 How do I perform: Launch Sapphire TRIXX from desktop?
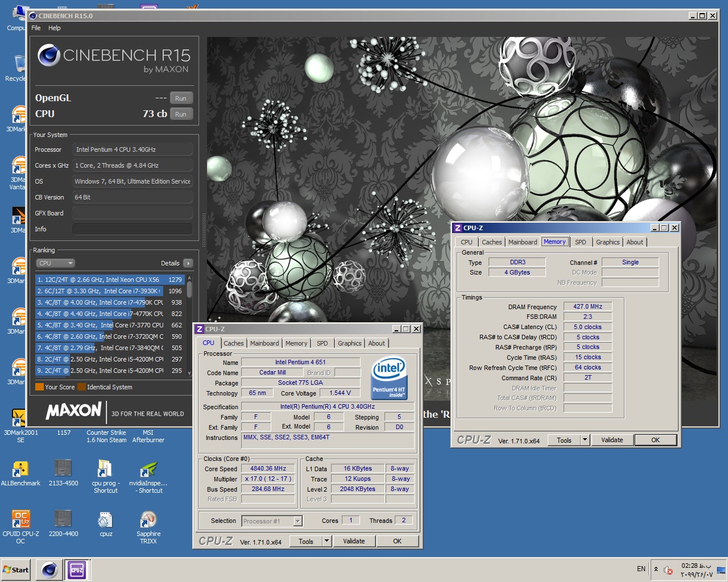pos(148,527)
